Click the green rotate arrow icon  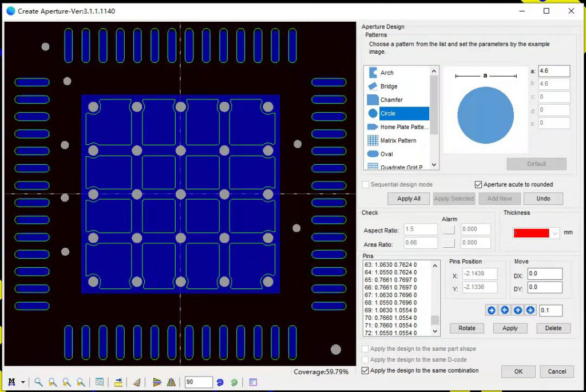(x=233, y=382)
